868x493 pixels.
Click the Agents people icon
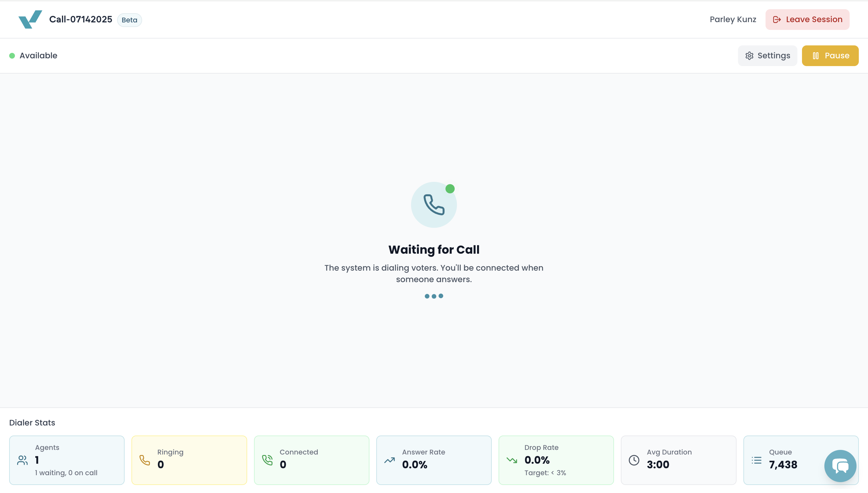point(22,460)
